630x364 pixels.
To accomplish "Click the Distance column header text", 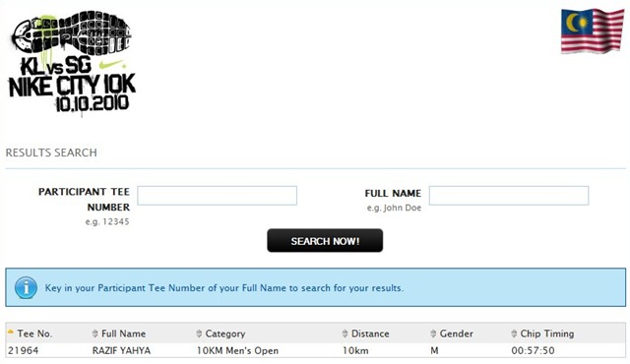I will pos(370,334).
